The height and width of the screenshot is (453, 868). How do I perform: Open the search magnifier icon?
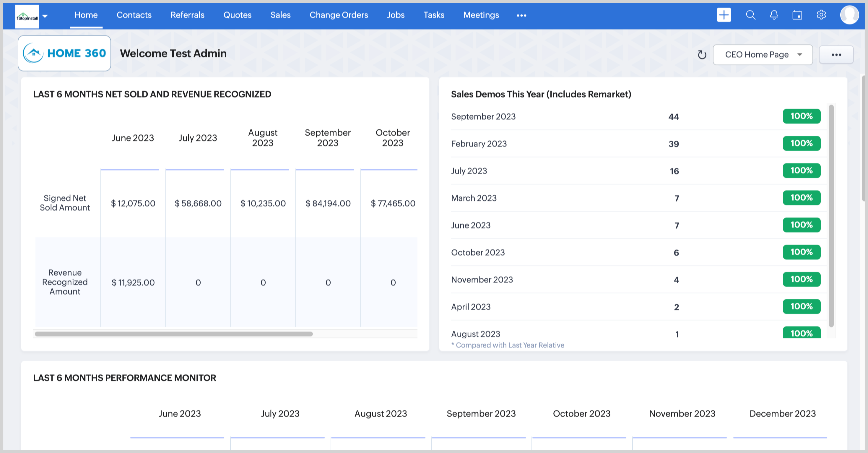[x=750, y=15]
